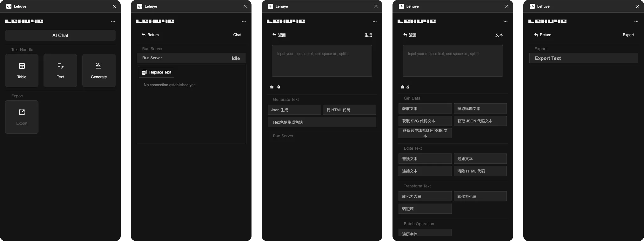
Task: Click the 获取 SVG 代码文本 button
Action: (x=425, y=121)
